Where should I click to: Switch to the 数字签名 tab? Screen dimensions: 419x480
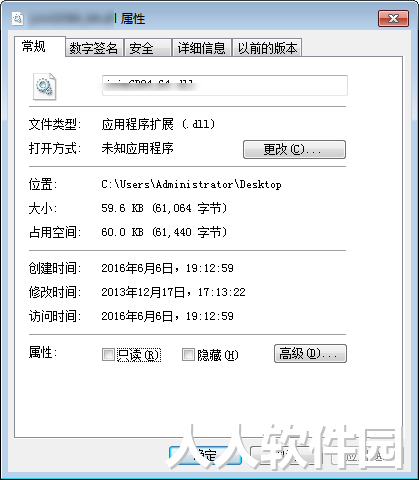(94, 48)
